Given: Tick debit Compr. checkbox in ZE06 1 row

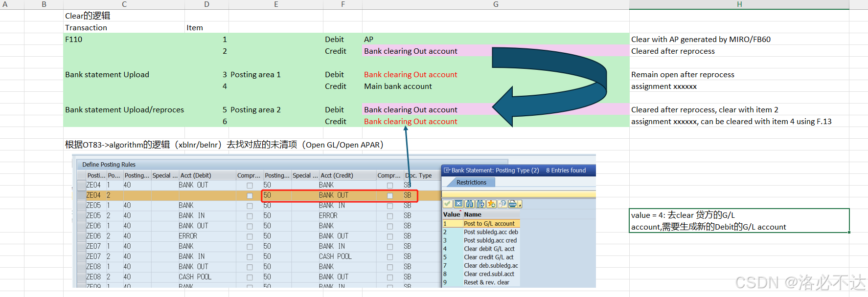Looking at the screenshot, I should point(250,226).
